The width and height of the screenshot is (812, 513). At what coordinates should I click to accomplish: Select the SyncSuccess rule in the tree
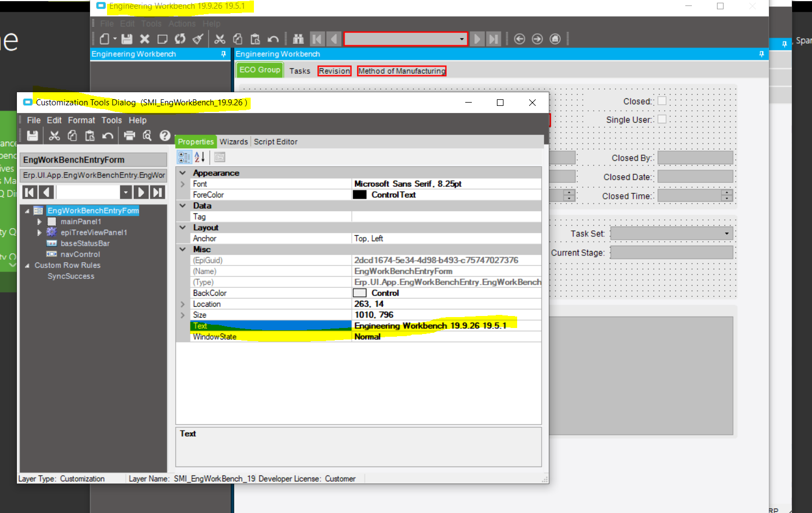(71, 276)
